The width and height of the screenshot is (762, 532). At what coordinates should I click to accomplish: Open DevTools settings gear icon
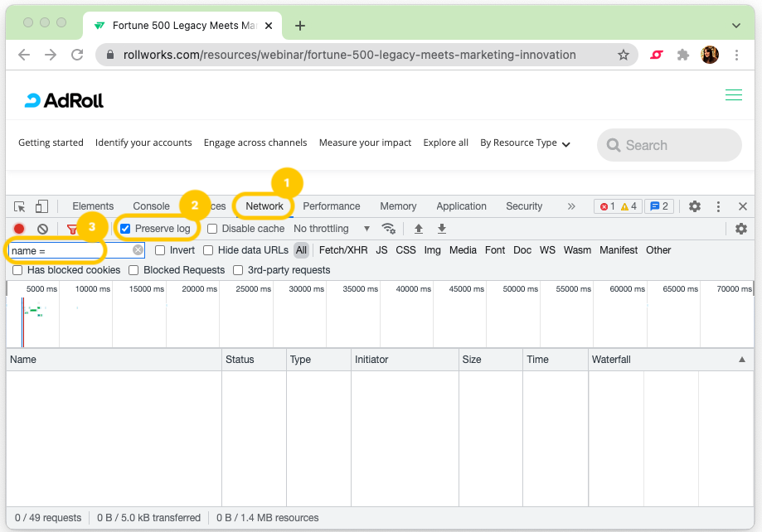(695, 206)
